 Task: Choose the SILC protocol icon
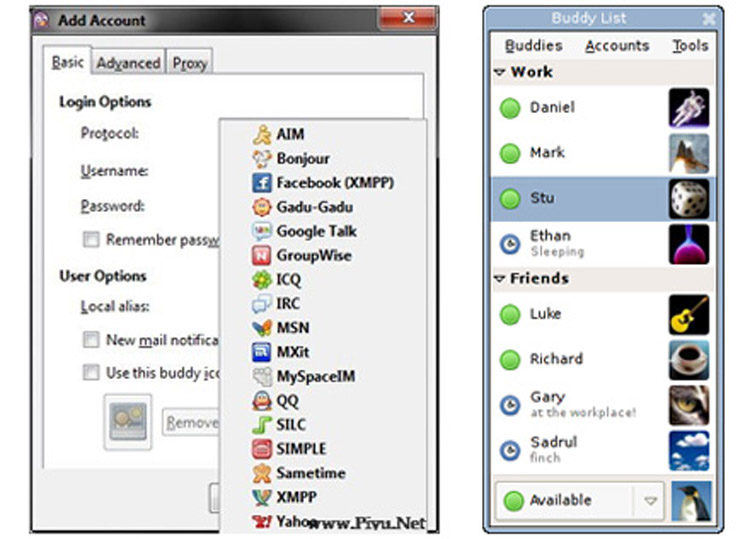(262, 425)
